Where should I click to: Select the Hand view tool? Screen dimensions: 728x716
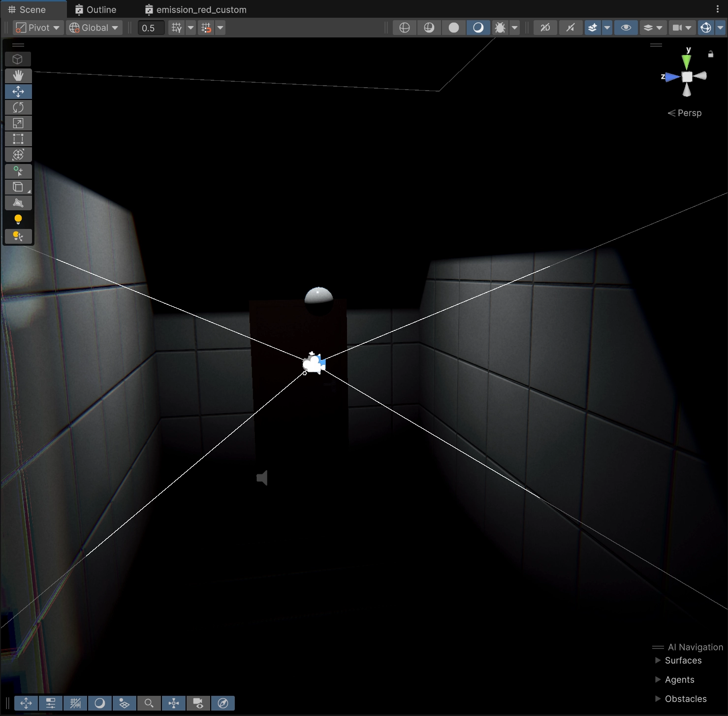tap(18, 76)
